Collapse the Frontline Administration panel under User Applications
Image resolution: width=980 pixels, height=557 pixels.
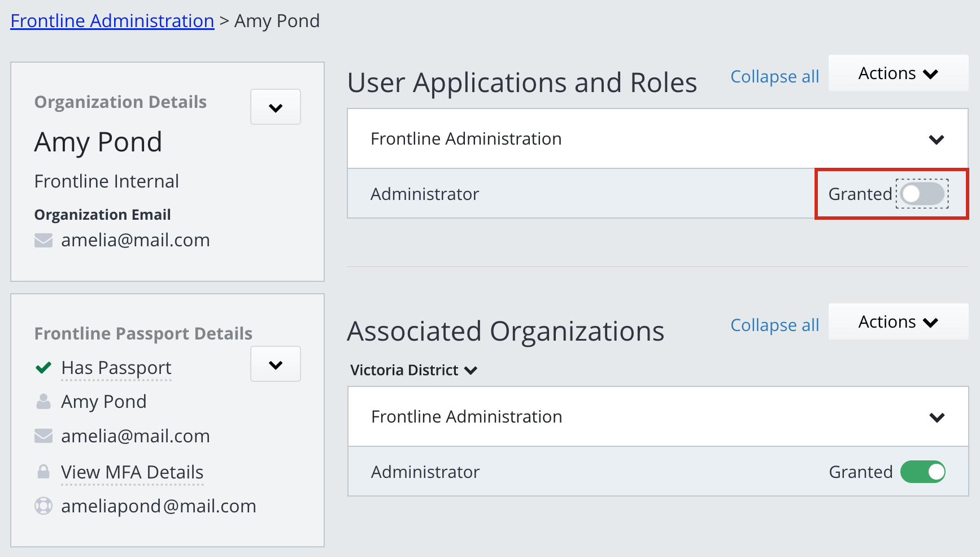click(937, 140)
